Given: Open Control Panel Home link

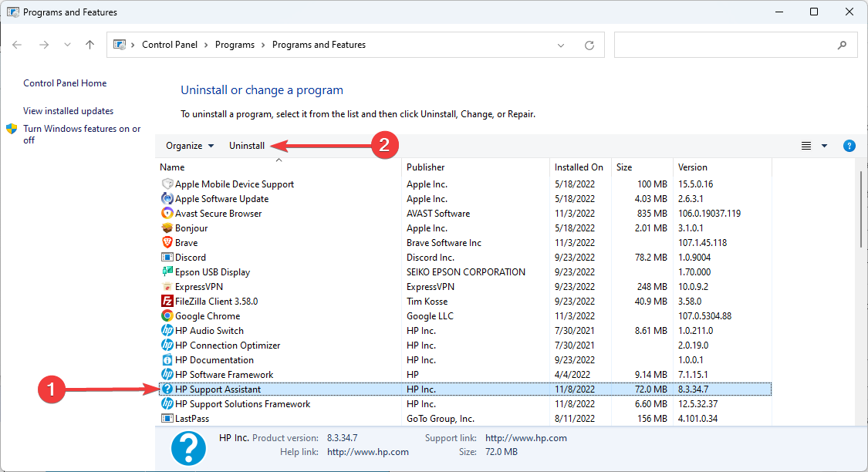Looking at the screenshot, I should tap(65, 83).
